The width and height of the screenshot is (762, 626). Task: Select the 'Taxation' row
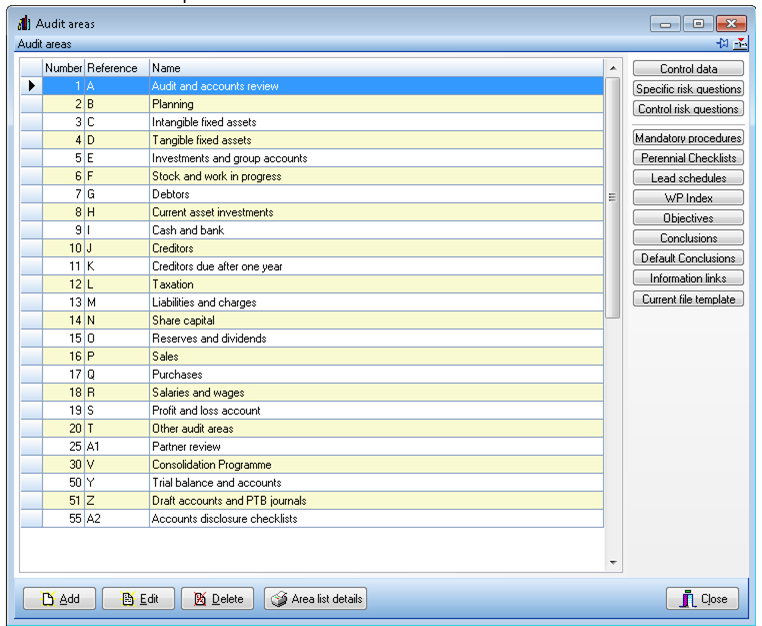pos(312,284)
